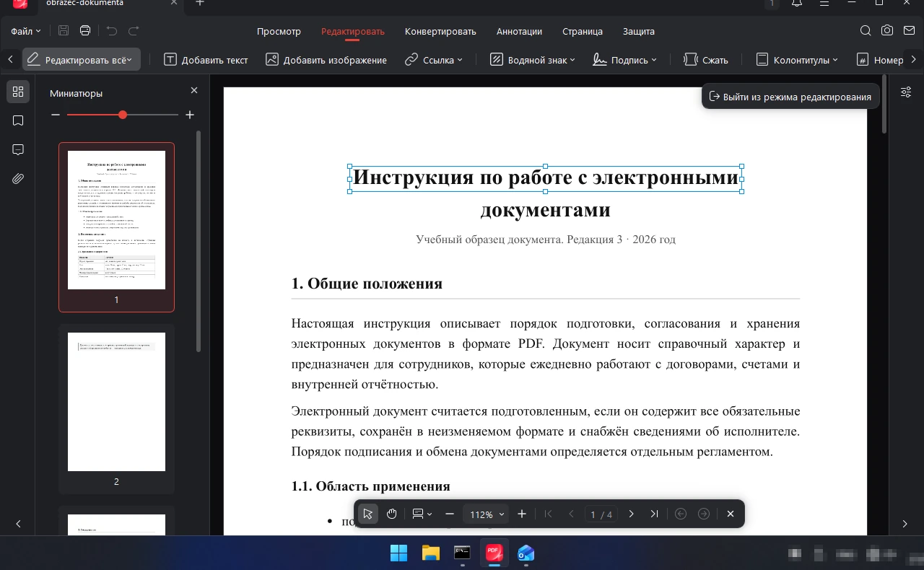Open the terminal app on taskbar
Image resolution: width=924 pixels, height=570 pixels.
[x=462, y=553]
